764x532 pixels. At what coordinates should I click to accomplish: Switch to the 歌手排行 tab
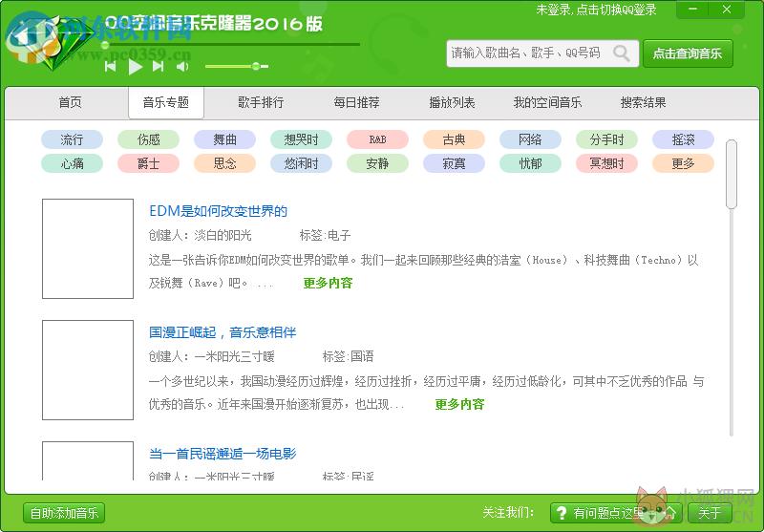261,102
